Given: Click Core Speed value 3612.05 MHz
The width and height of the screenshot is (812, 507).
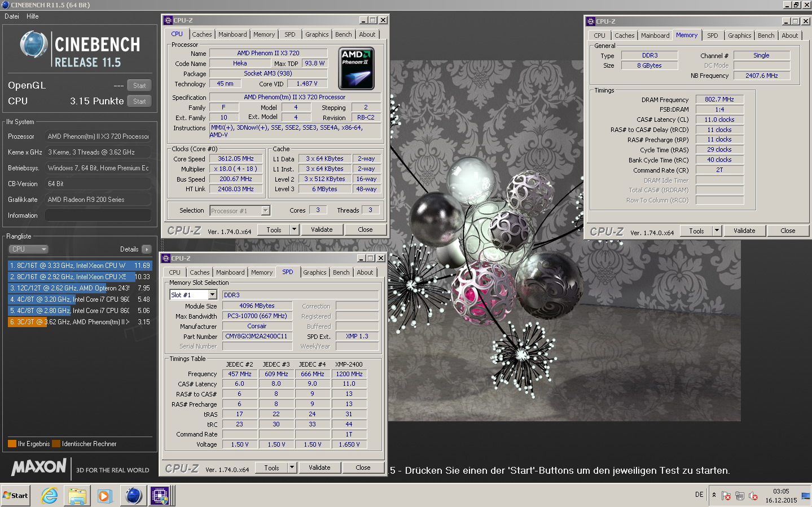Looking at the screenshot, I should (x=236, y=159).
